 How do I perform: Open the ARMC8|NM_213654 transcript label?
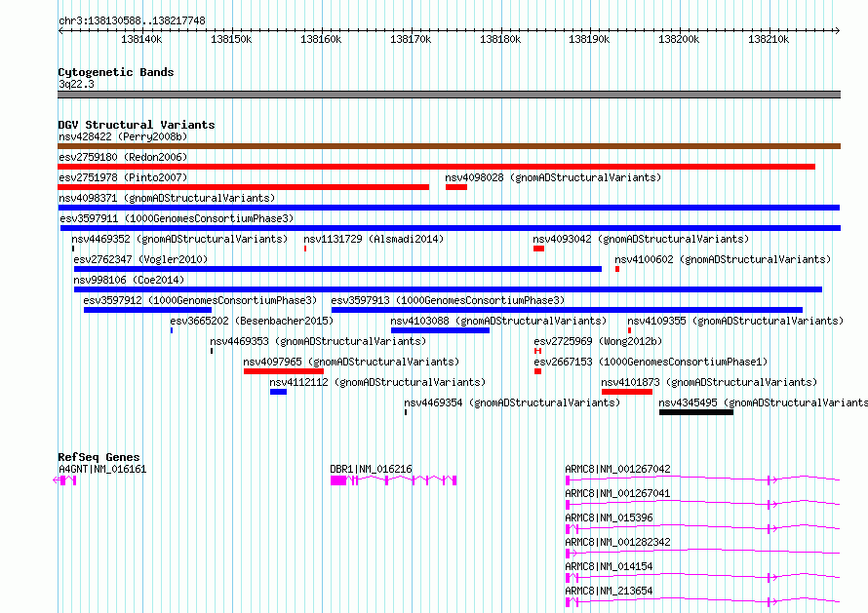609,591
